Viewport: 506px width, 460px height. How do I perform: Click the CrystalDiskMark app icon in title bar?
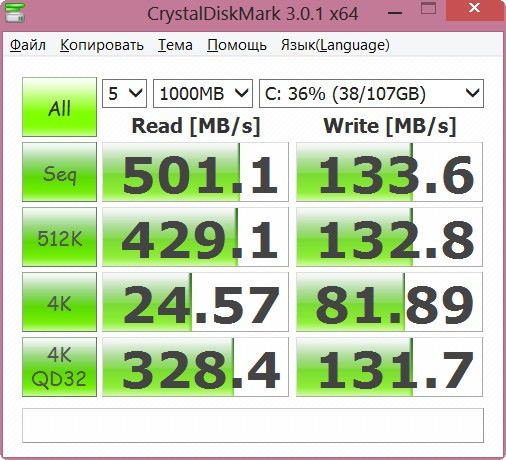pyautogui.click(x=14, y=13)
